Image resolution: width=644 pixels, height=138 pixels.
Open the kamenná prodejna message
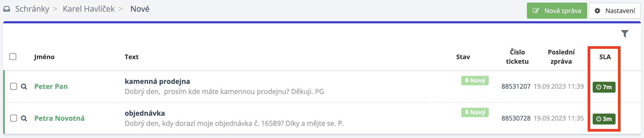(157, 81)
